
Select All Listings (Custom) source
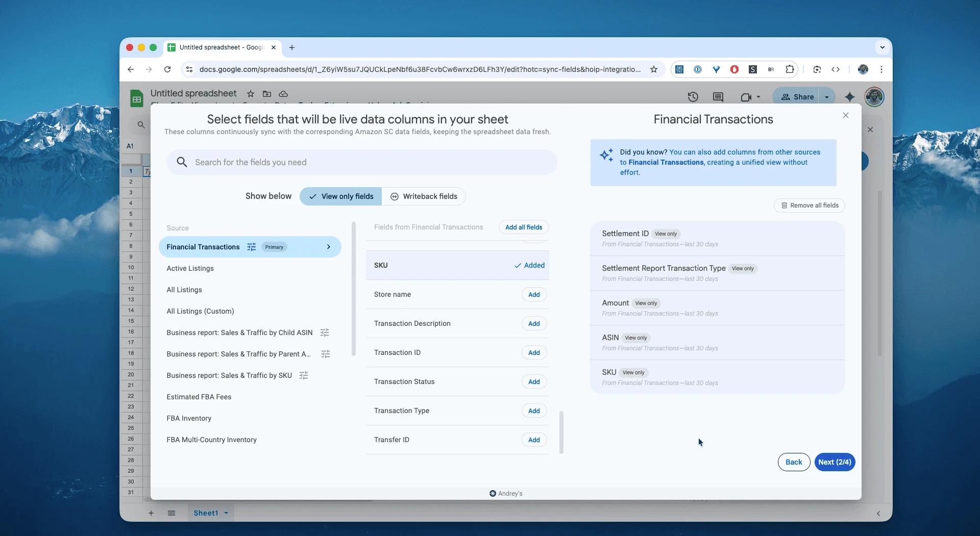[x=200, y=311]
